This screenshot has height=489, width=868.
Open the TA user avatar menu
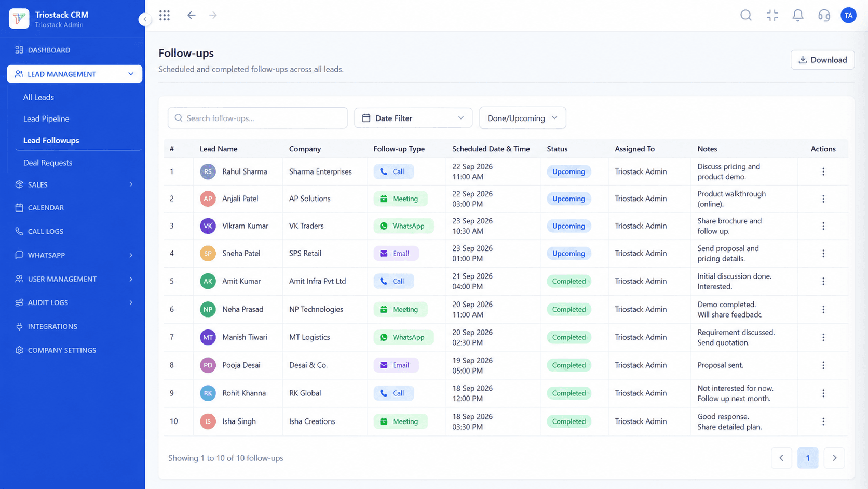pyautogui.click(x=848, y=15)
